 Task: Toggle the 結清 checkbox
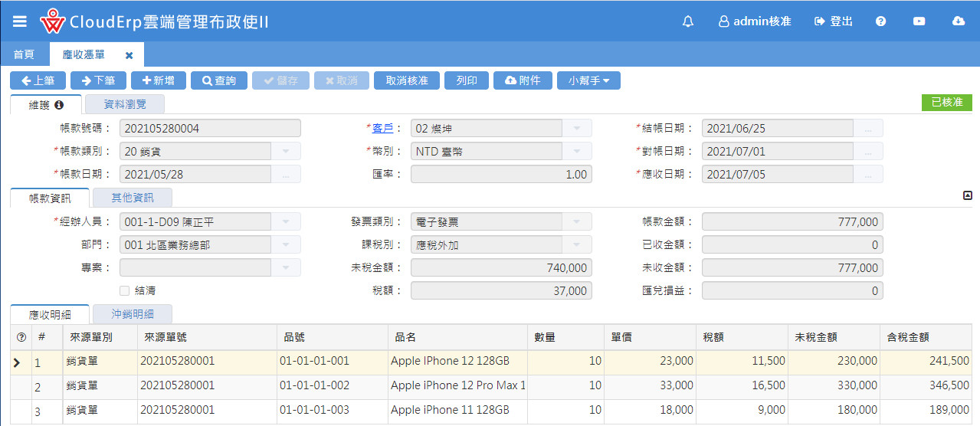click(x=124, y=291)
